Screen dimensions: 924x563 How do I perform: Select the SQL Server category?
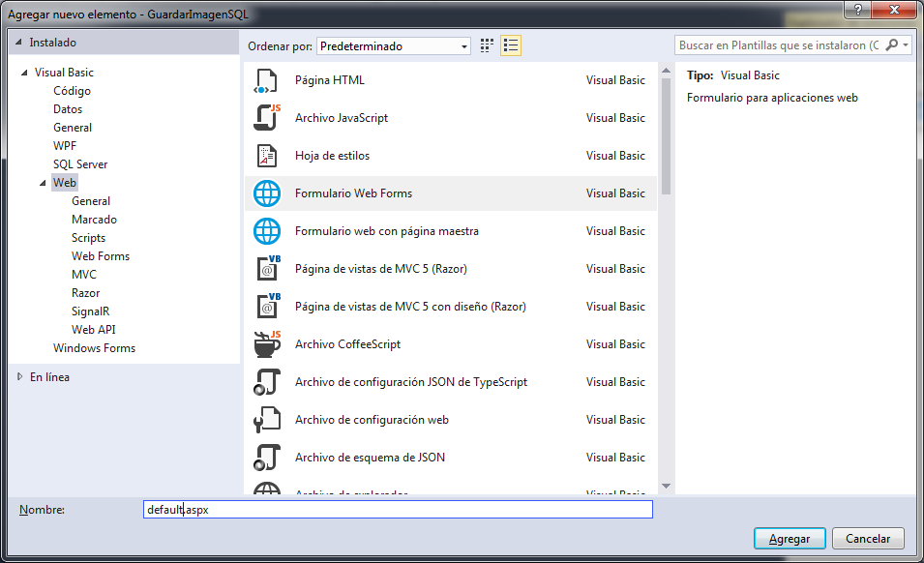[x=80, y=164]
